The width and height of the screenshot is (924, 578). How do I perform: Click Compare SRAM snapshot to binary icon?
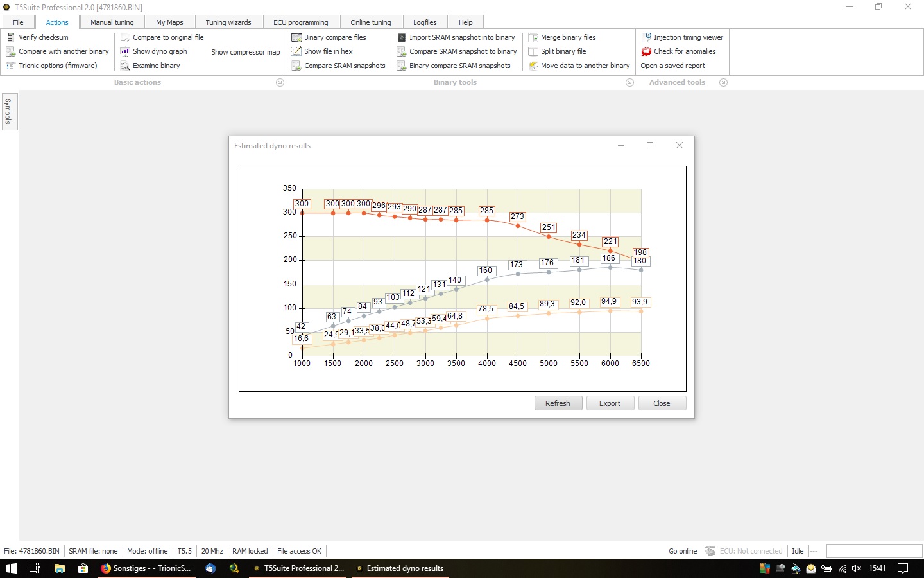tap(402, 51)
